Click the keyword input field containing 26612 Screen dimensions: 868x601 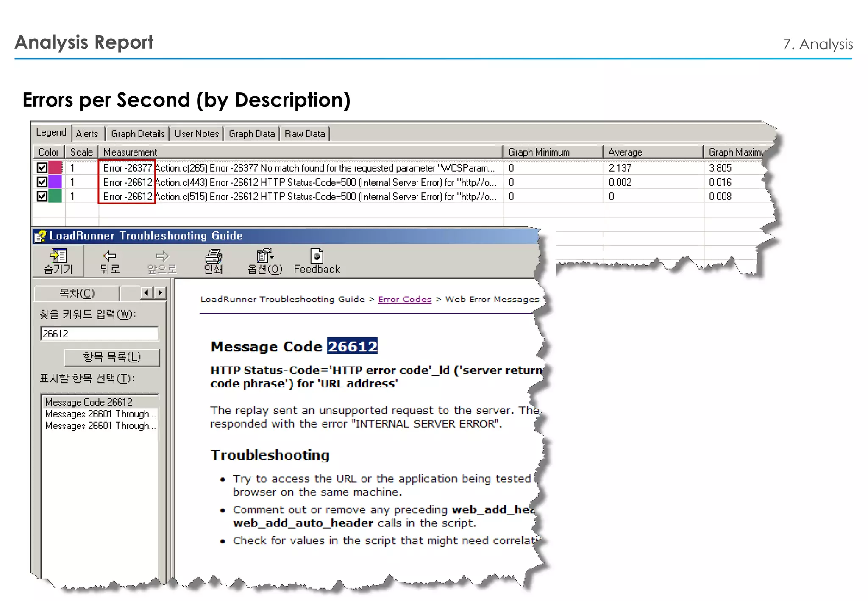pyautogui.click(x=99, y=334)
